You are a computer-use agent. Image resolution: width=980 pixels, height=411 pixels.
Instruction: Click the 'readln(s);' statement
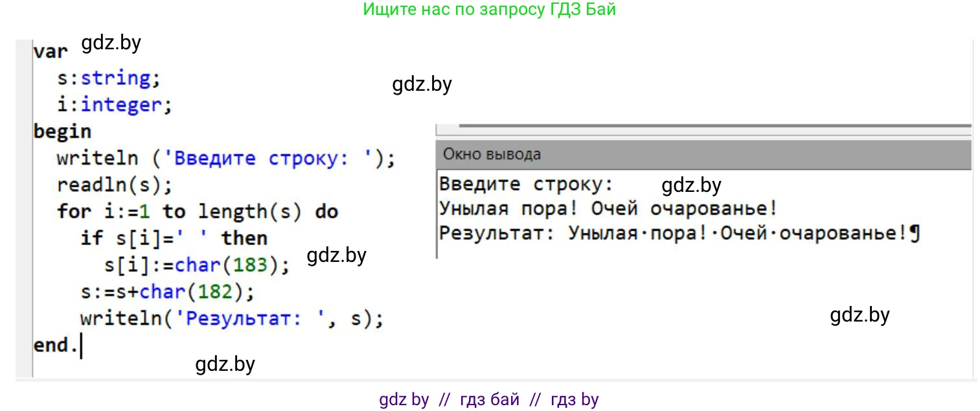[x=115, y=185]
